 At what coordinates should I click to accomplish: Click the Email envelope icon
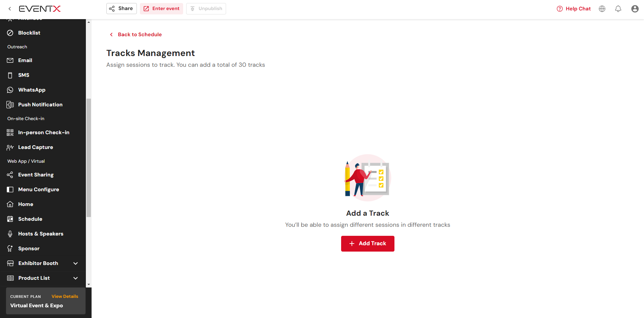10,60
